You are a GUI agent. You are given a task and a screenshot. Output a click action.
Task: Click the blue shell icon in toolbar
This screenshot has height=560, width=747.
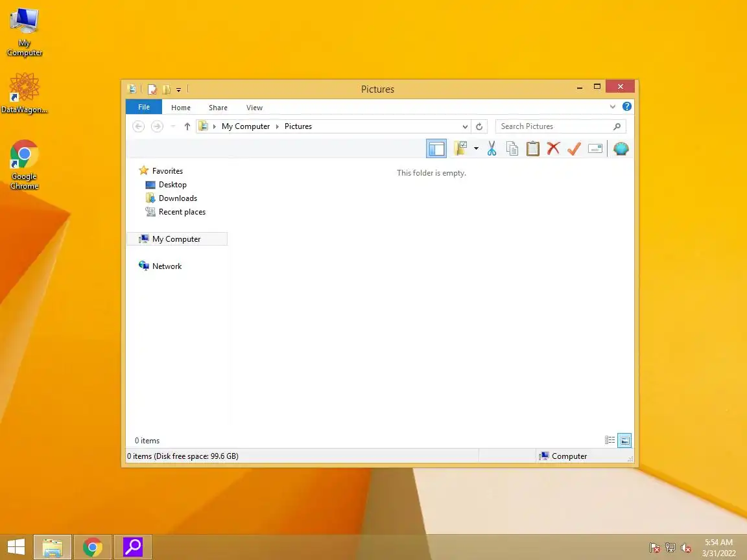621,148
